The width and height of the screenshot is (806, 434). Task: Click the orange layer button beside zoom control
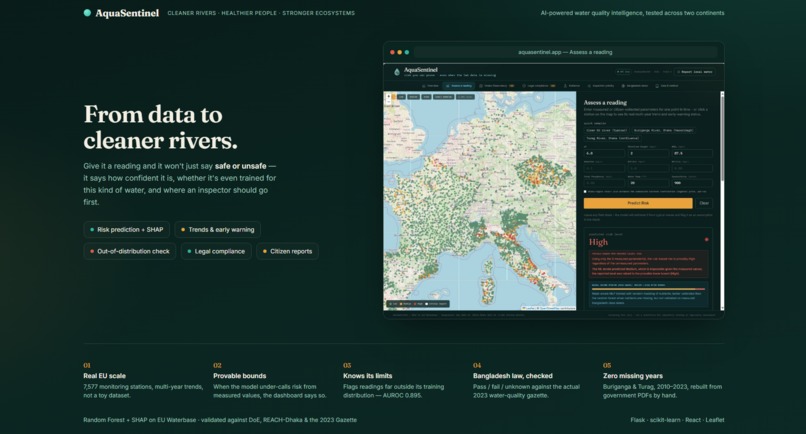coord(394,97)
